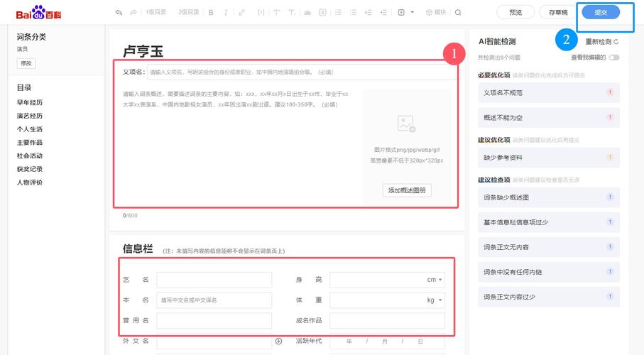Click the 提交 submit button
Image resolution: width=644 pixels, height=355 pixels.
601,12
